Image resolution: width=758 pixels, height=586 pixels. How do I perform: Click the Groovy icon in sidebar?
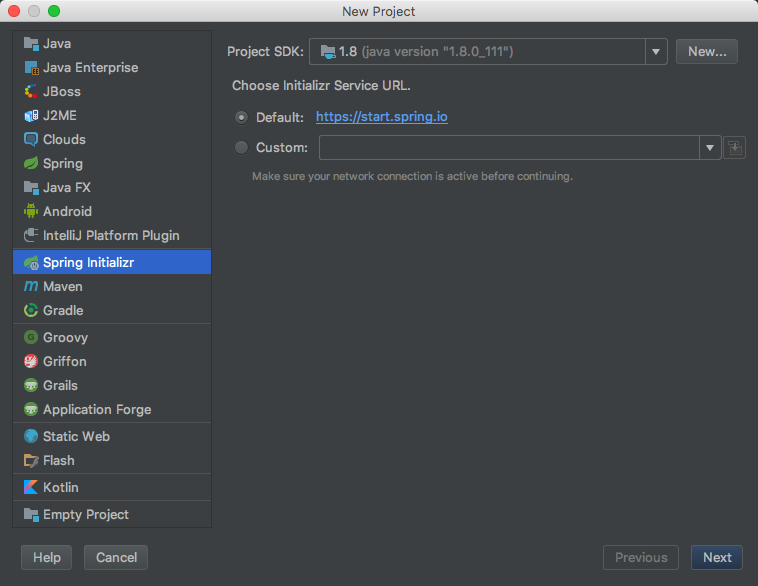(31, 337)
